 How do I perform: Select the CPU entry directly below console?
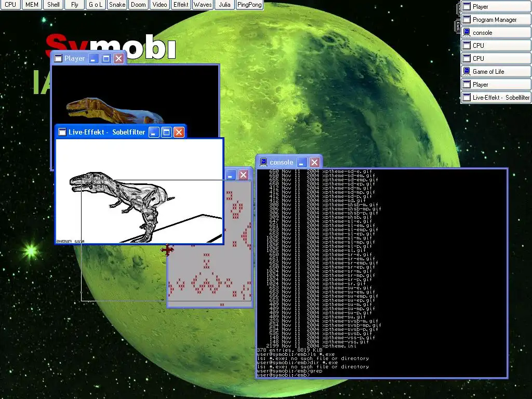(x=496, y=46)
